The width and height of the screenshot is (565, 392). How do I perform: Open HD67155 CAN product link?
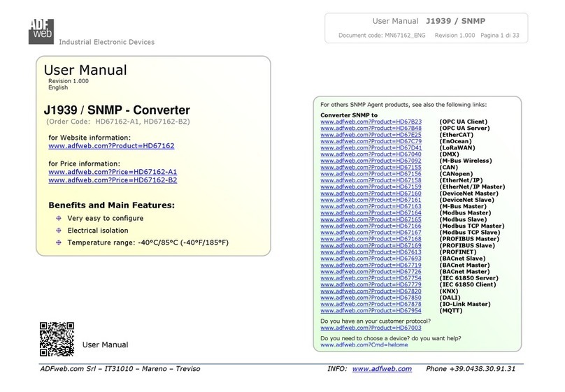[371, 168]
